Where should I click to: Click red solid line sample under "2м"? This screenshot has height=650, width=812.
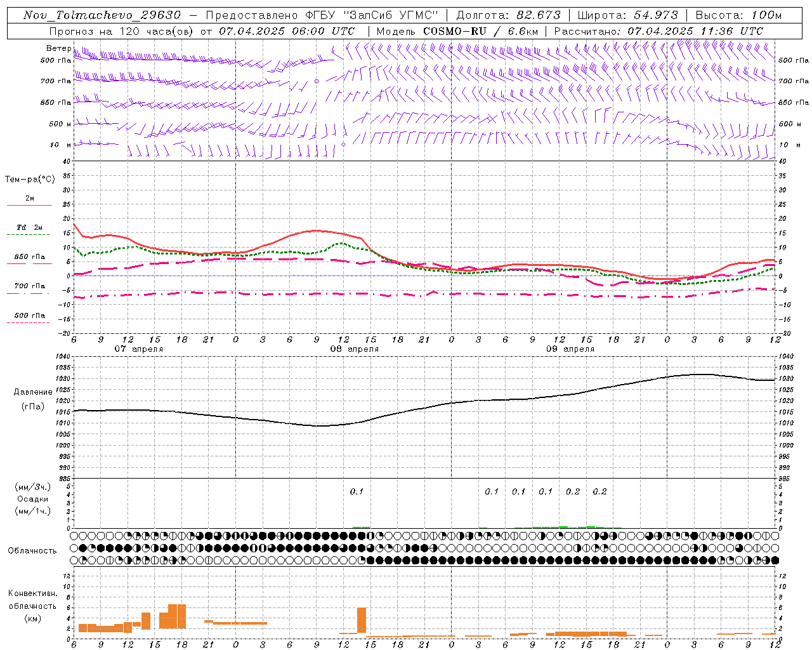point(29,205)
